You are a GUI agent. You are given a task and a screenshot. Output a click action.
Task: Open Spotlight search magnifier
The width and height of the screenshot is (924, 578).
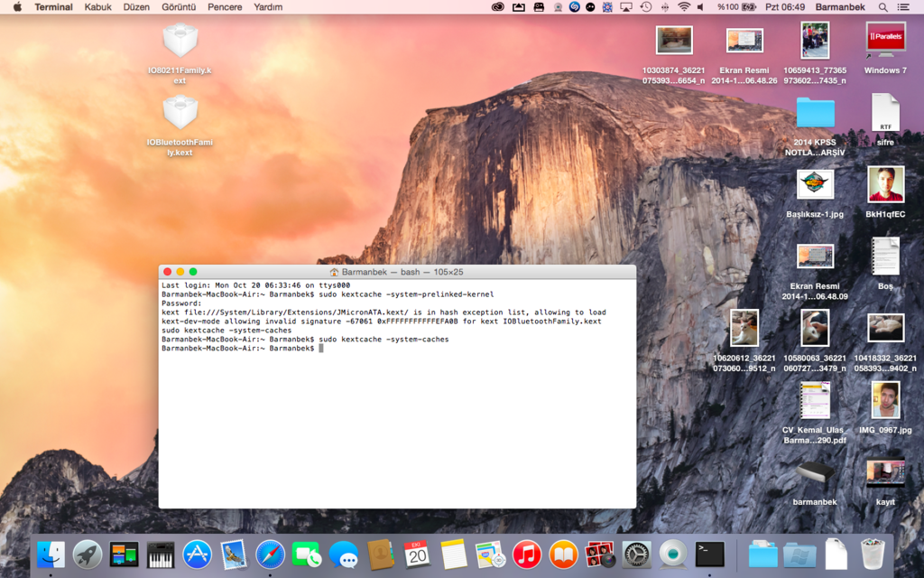click(x=882, y=7)
